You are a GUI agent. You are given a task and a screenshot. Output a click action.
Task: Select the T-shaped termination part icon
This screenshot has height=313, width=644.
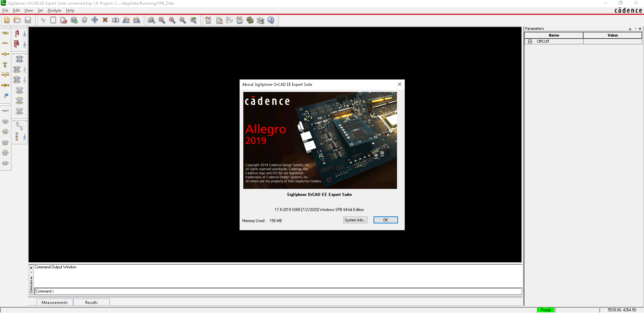click(5, 65)
